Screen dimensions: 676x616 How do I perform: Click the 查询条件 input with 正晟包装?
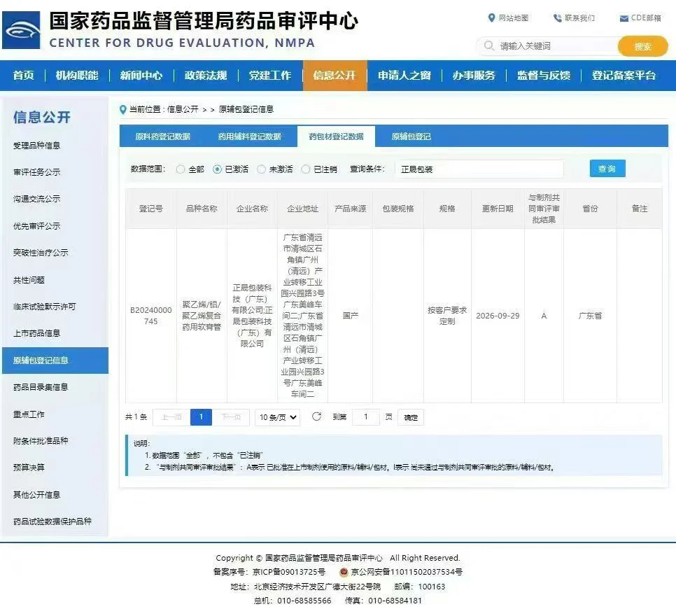pyautogui.click(x=479, y=169)
